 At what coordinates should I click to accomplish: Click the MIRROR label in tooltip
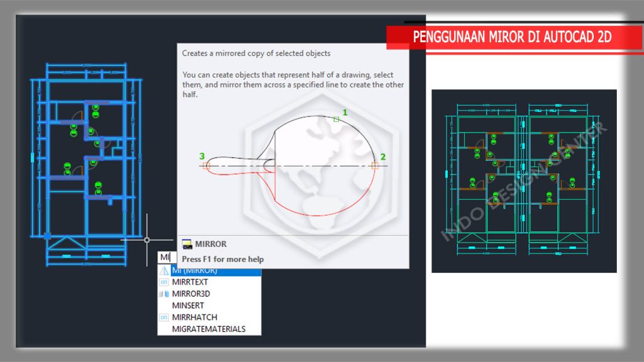[x=211, y=244]
